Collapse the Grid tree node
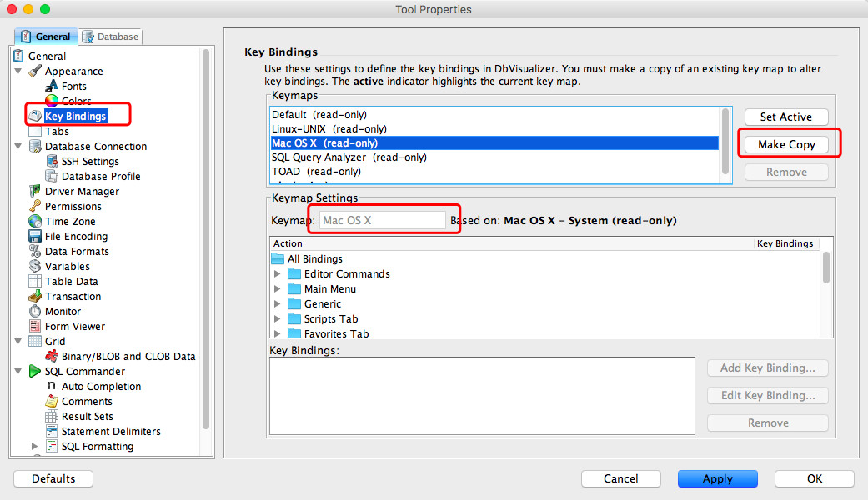 [18, 342]
